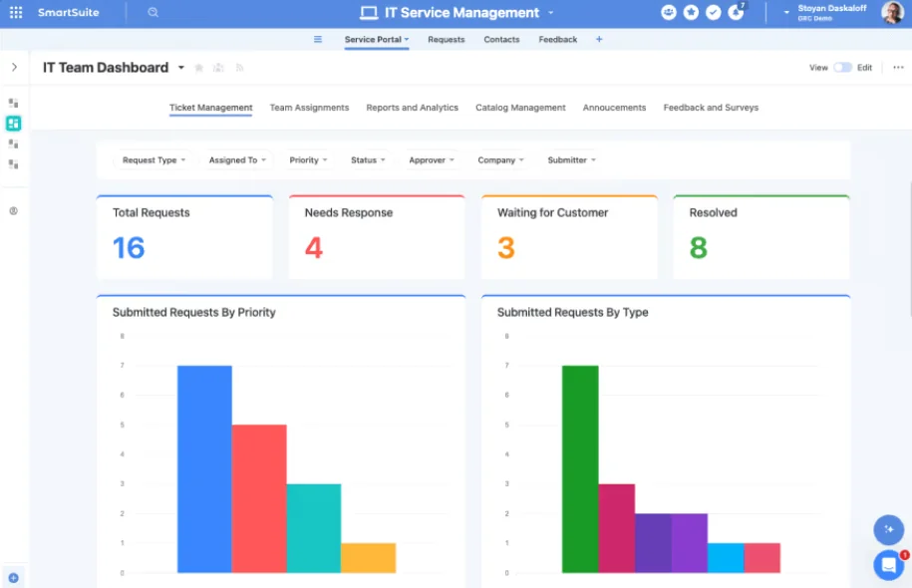The height and width of the screenshot is (588, 912).
Task: Click the Submitted Requests By Type title
Action: coord(572,312)
